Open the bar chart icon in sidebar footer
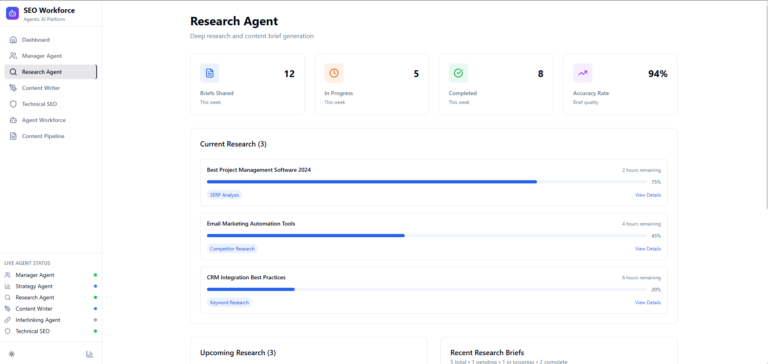This screenshot has width=768, height=364. (x=89, y=354)
